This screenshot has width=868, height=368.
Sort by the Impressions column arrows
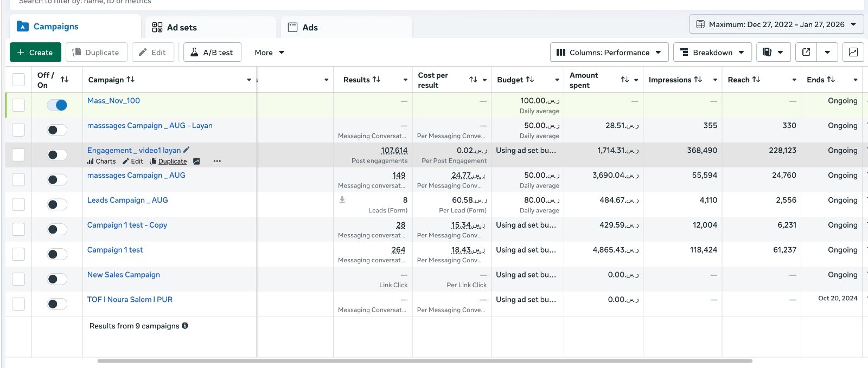pyautogui.click(x=698, y=80)
